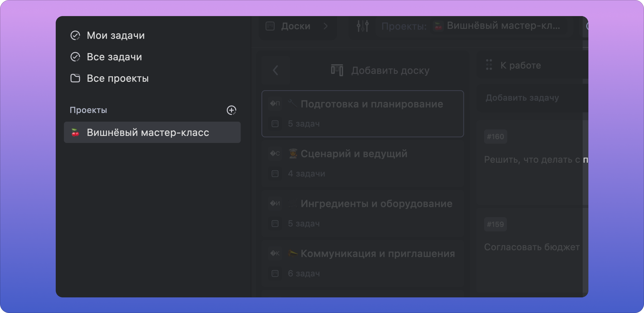
Task: Click the add-board columns icon
Action: click(337, 70)
